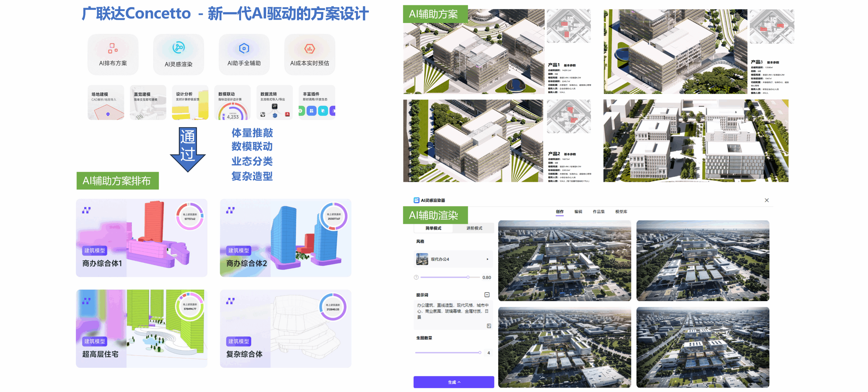Click the AI助手全辅助 hexagon icon
The image size is (868, 392).
[x=244, y=48]
